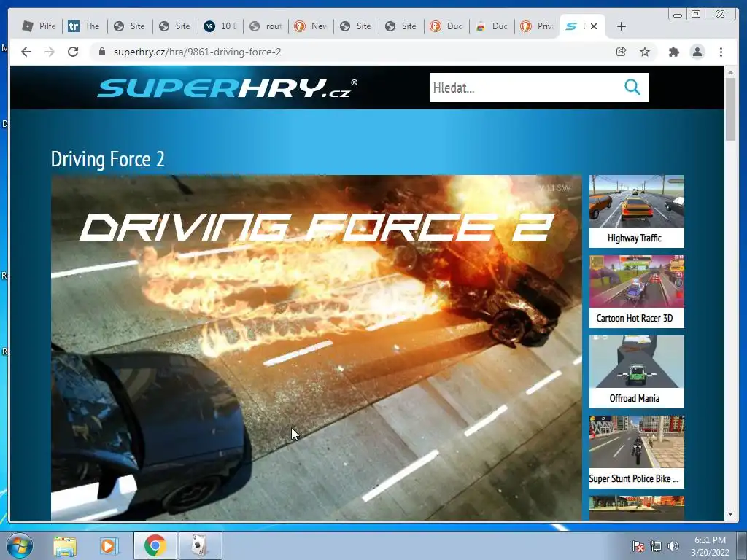Open Offroad Mania game thumbnail
Screen dimensions: 747x560
[x=636, y=362]
